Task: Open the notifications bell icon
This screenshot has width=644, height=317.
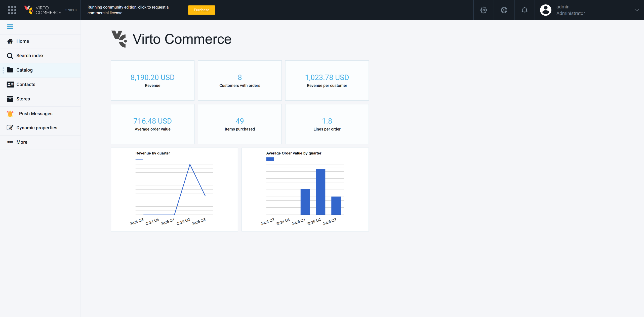Action: coord(524,10)
